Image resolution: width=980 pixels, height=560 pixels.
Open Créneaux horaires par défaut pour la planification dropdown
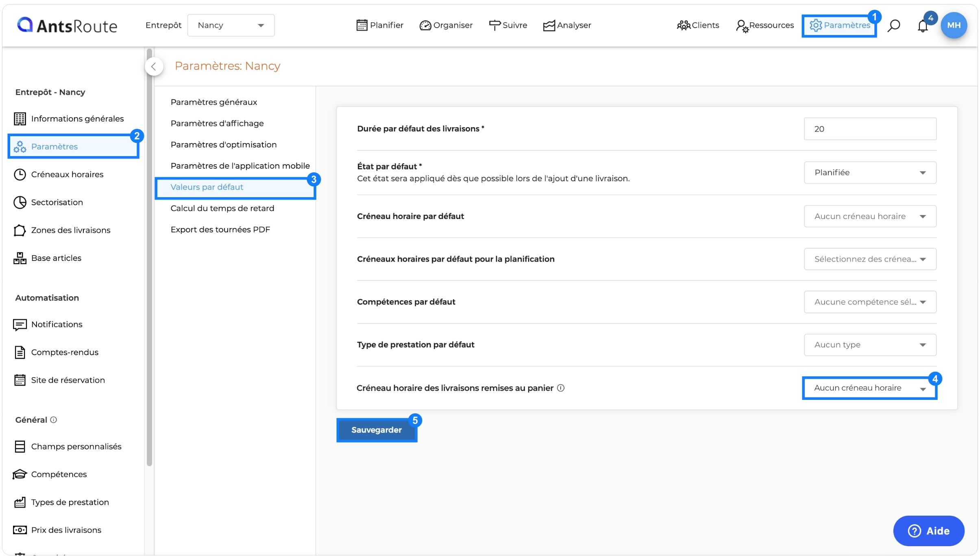(x=870, y=259)
